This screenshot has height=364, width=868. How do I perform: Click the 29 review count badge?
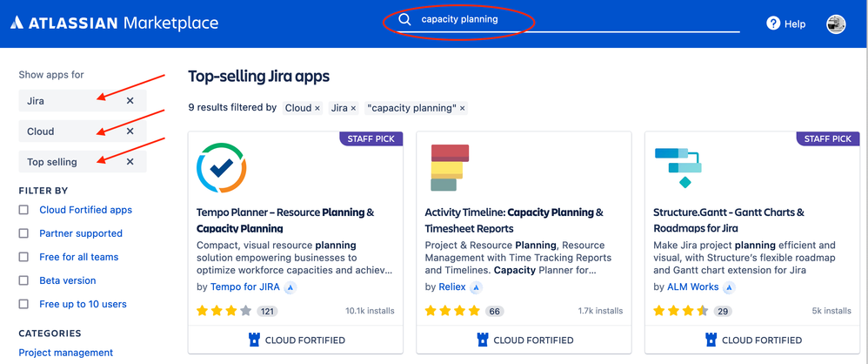tap(723, 312)
